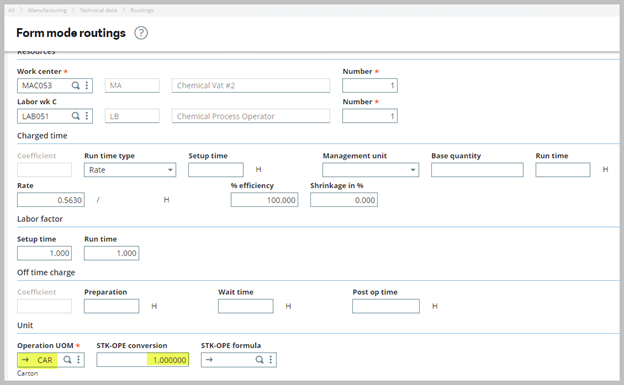This screenshot has height=385, width=624.
Task: Open the Routings breadcrumb item
Action: click(141, 10)
